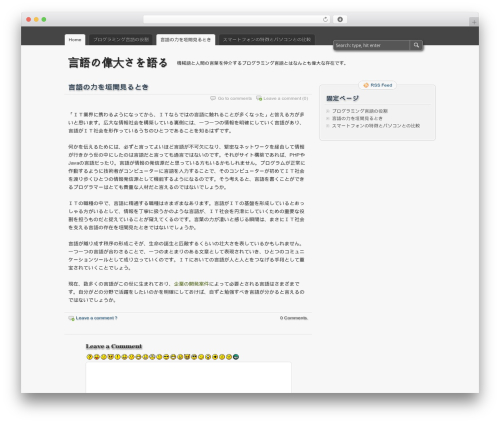The image size is (500, 423).
Task: Open the スマートフォンの特徴とパソコンとの比較 tab
Action: 267,40
